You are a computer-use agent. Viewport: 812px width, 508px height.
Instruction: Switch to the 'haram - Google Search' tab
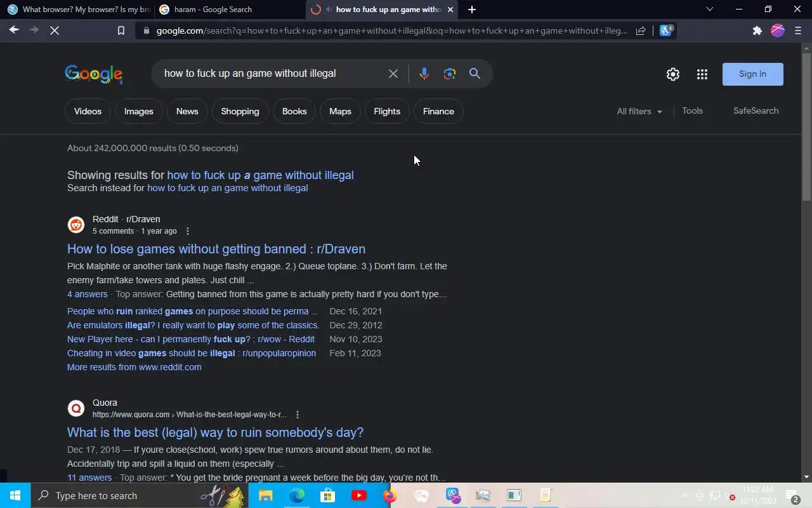click(229, 10)
